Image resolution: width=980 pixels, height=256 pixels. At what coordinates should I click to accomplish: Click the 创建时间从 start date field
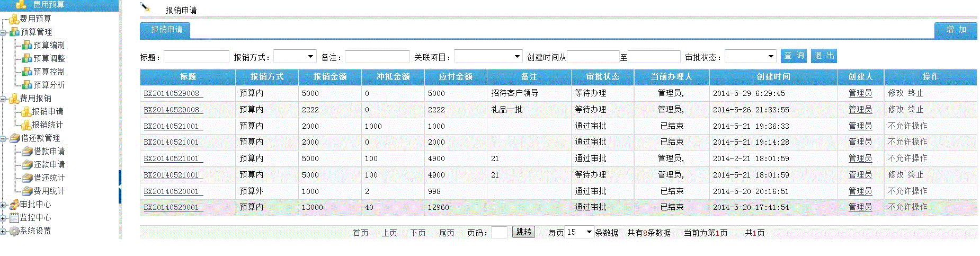[593, 57]
